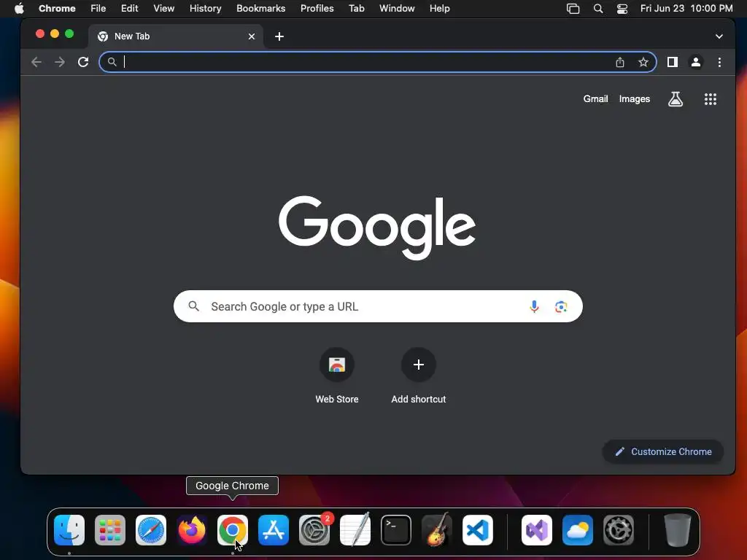Open the Window menu
747x560 pixels.
(397, 9)
